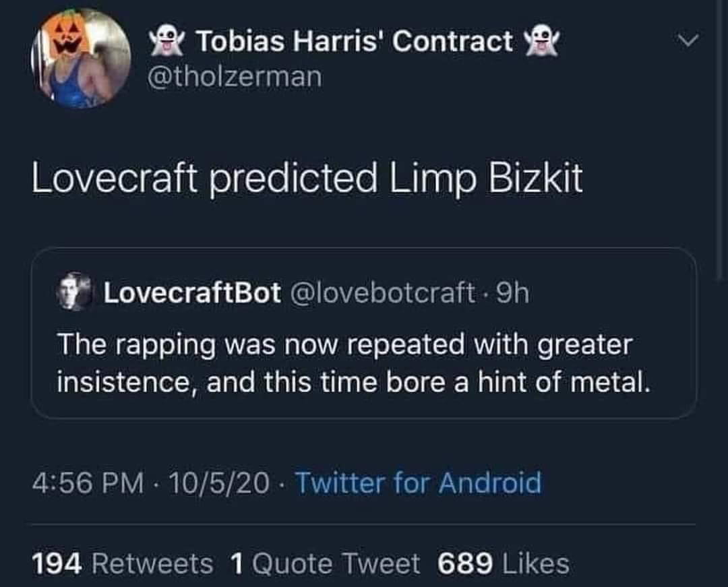Show the 689 Likes list
The height and width of the screenshot is (587, 728).
(x=503, y=563)
